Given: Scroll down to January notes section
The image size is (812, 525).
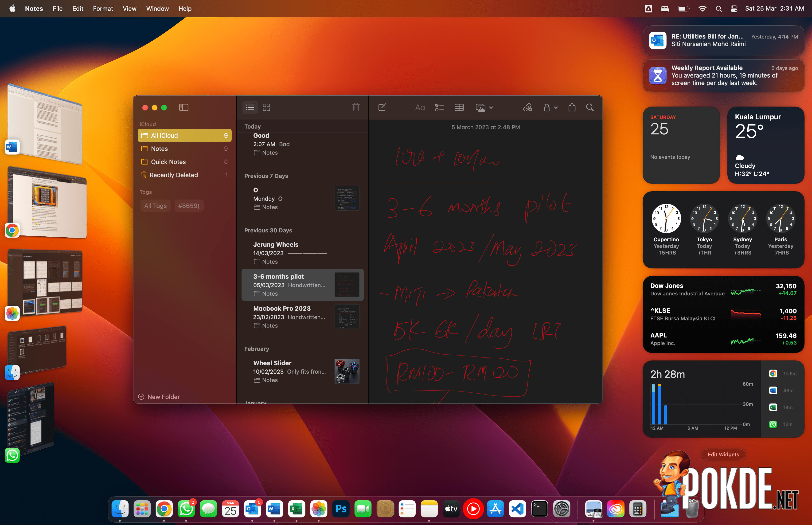Looking at the screenshot, I should pyautogui.click(x=258, y=403).
